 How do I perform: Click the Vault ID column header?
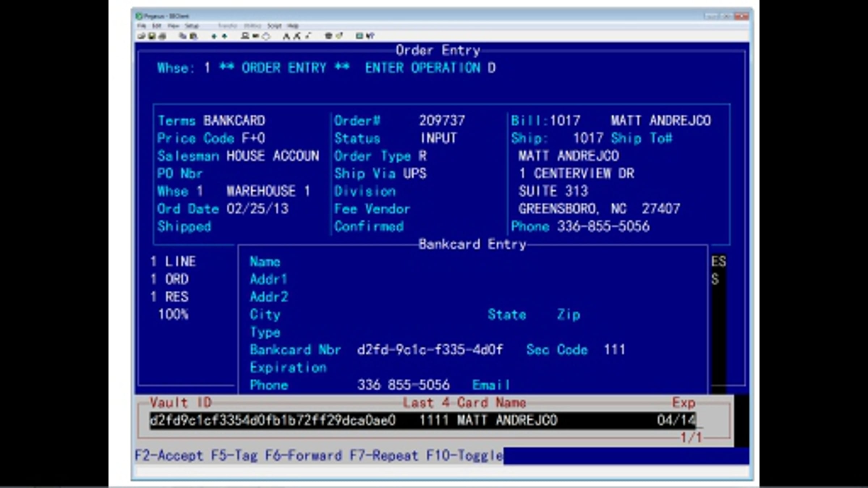pyautogui.click(x=181, y=403)
